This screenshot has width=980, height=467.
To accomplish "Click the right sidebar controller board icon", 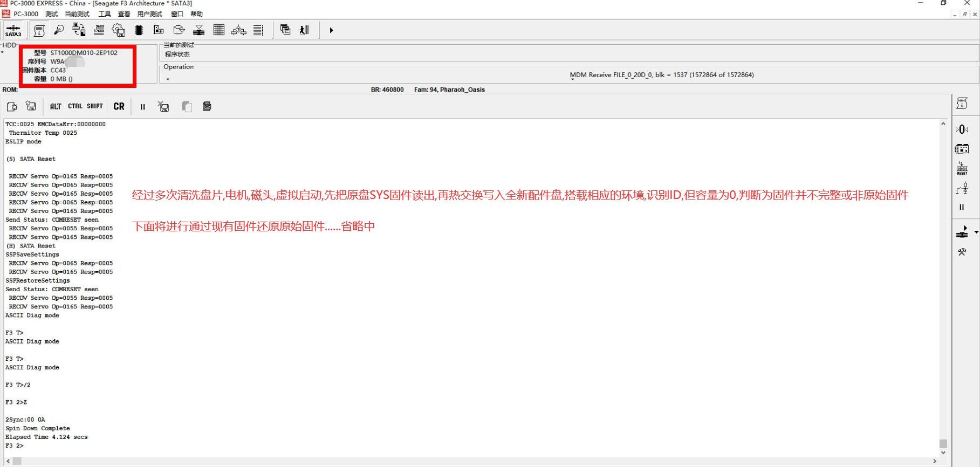I will click(962, 149).
